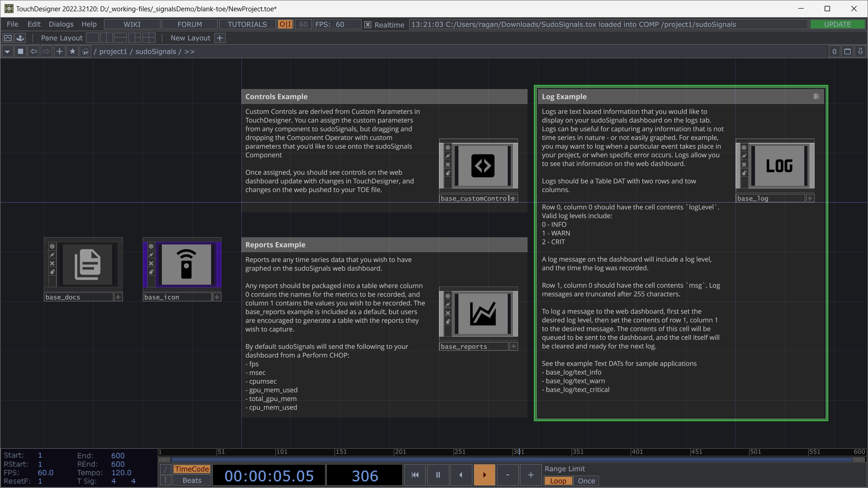The width and height of the screenshot is (868, 488).
Task: Go forward in network history arrow
Action: coord(47,52)
